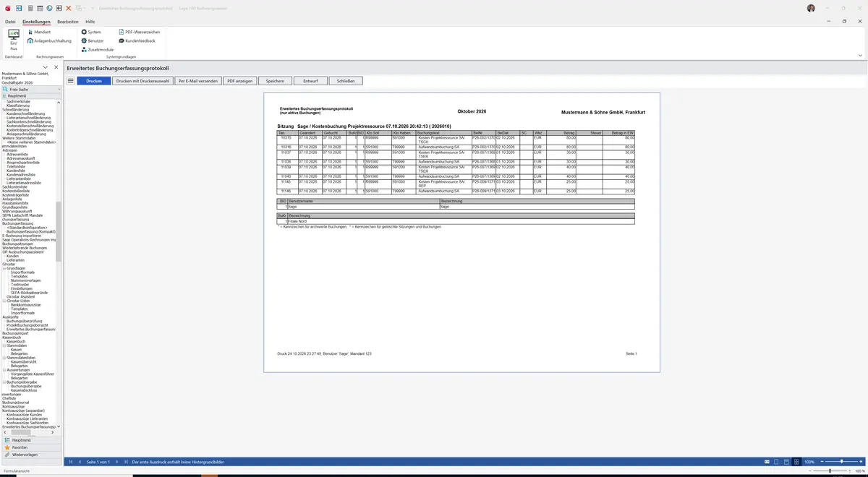Viewport: 868px width, 477px height.
Task: Collapse the Stammdatenlisten tree node
Action: pyautogui.click(x=4, y=358)
